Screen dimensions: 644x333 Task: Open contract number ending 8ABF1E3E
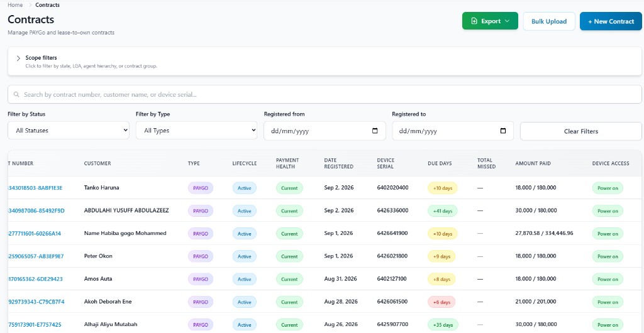pyautogui.click(x=35, y=188)
